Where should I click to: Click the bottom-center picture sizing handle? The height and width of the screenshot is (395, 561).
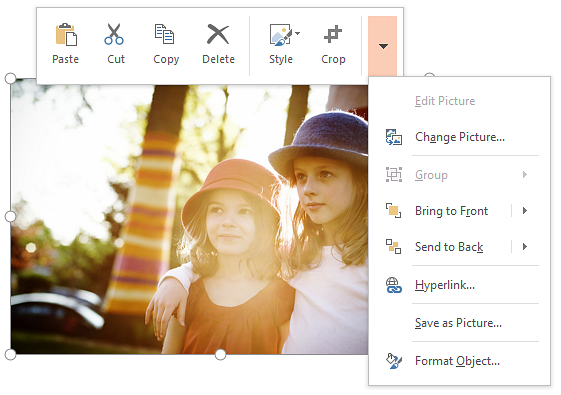click(x=220, y=354)
